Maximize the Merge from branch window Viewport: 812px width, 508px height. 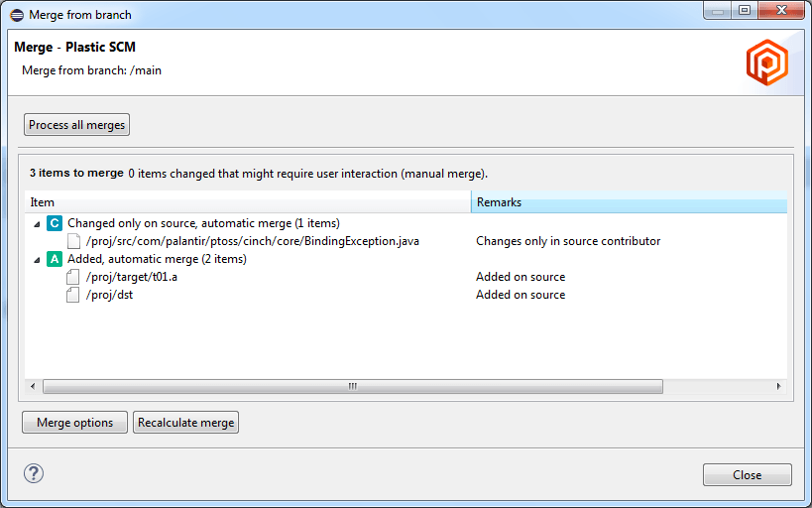point(745,10)
